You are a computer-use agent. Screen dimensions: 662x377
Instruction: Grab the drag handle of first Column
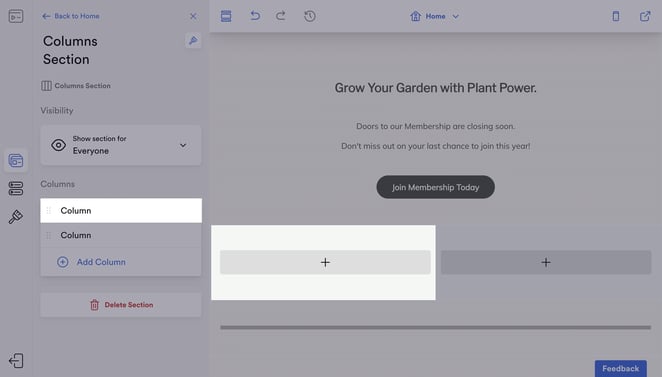[49, 210]
